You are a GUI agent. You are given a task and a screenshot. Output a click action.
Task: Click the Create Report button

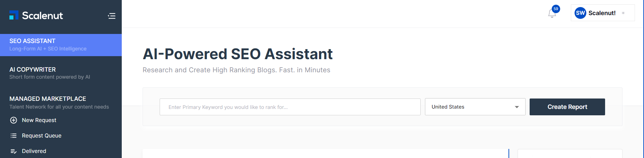(567, 107)
